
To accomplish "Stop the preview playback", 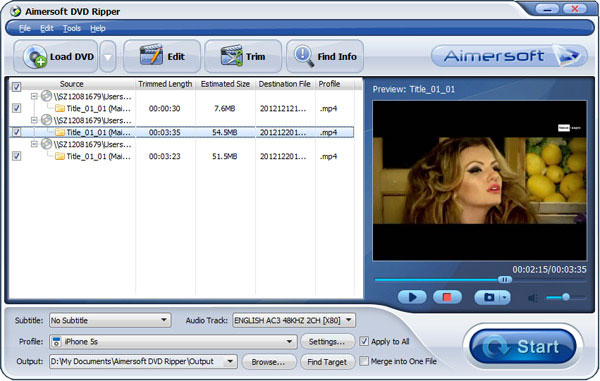I will coord(447,297).
